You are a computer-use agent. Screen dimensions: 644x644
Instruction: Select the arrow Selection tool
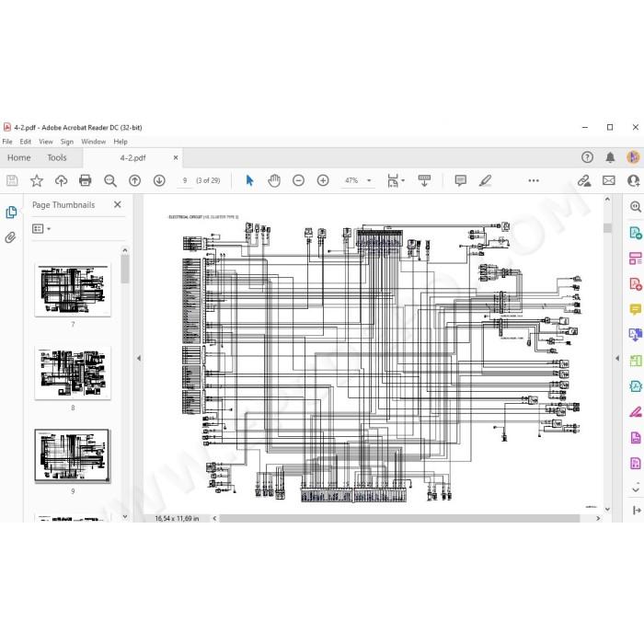click(249, 180)
